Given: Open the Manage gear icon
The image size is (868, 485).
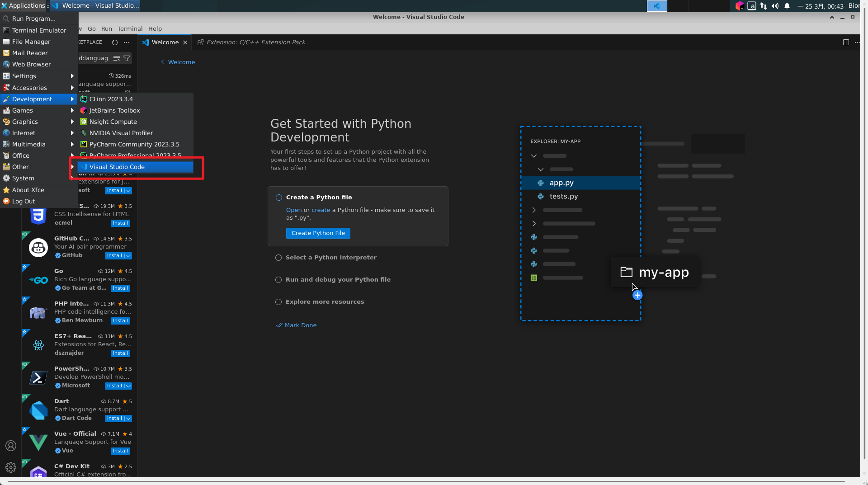Looking at the screenshot, I should coord(11,467).
